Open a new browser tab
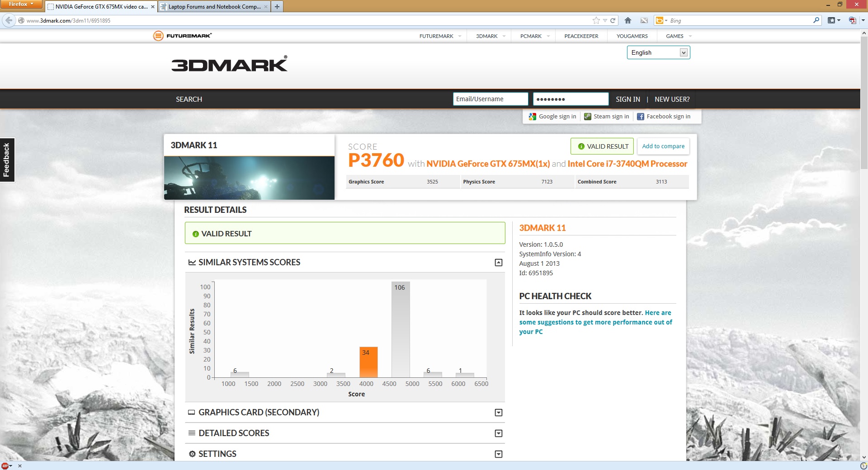This screenshot has height=470, width=868. tap(277, 6)
